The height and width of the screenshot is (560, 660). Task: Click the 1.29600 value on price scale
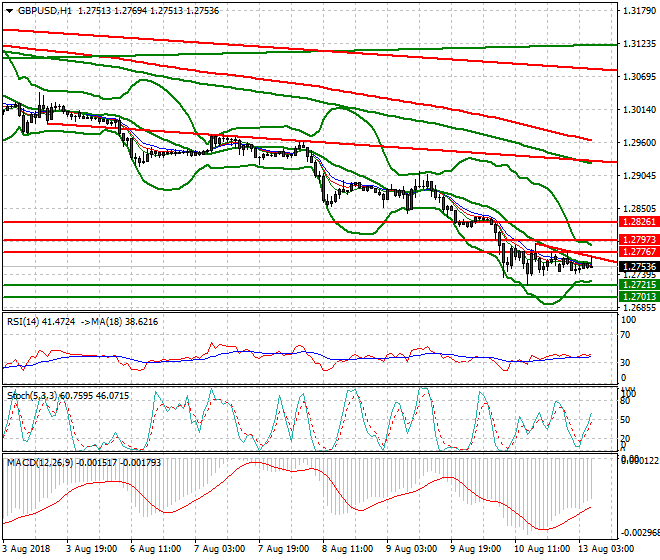click(637, 142)
